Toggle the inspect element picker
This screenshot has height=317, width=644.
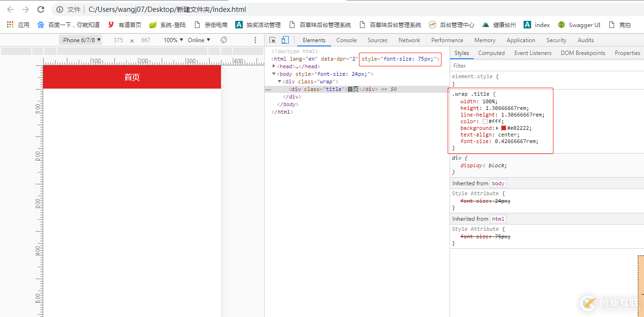272,40
